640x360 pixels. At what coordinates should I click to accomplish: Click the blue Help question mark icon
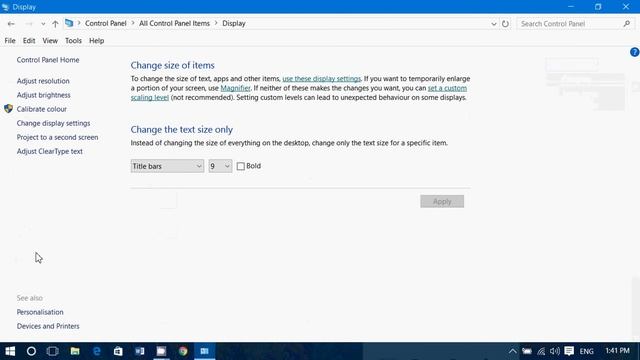(x=635, y=52)
